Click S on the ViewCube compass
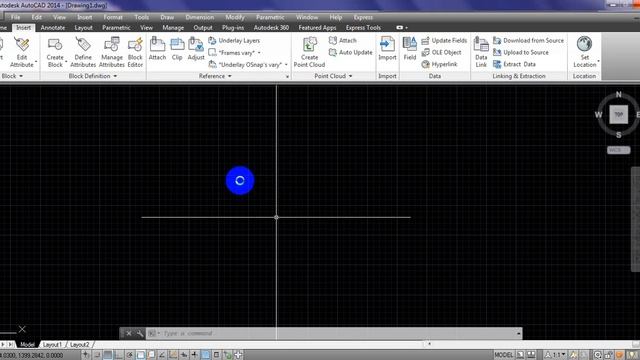Image resolution: width=640 pixels, height=360 pixels. click(618, 135)
